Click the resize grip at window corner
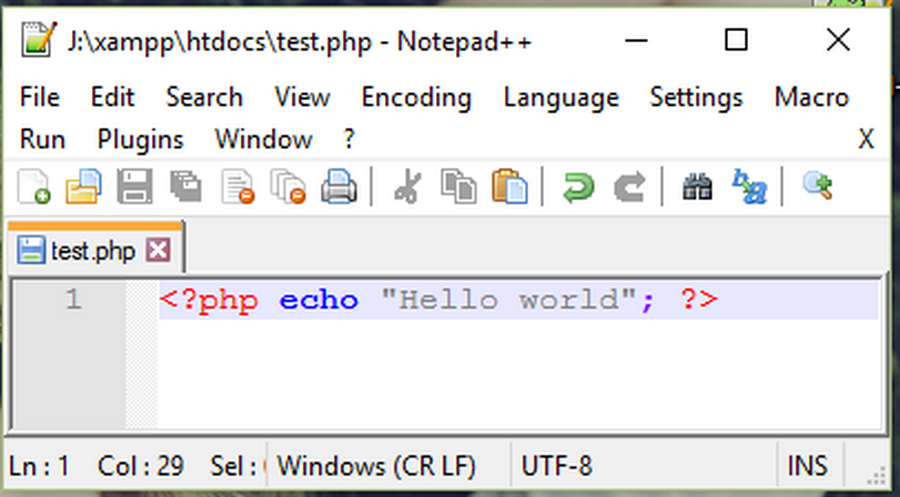The image size is (900, 497). [876, 475]
